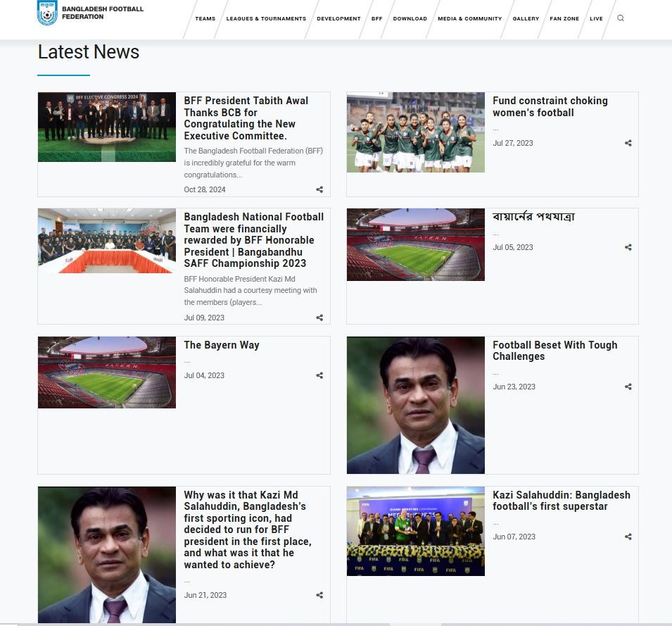Open 'The Bayern Way' headline link
672x626 pixels.
tap(221, 345)
